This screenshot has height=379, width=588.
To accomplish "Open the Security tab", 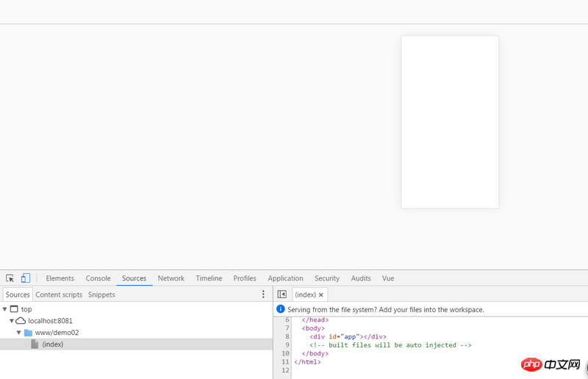I will tap(326, 278).
